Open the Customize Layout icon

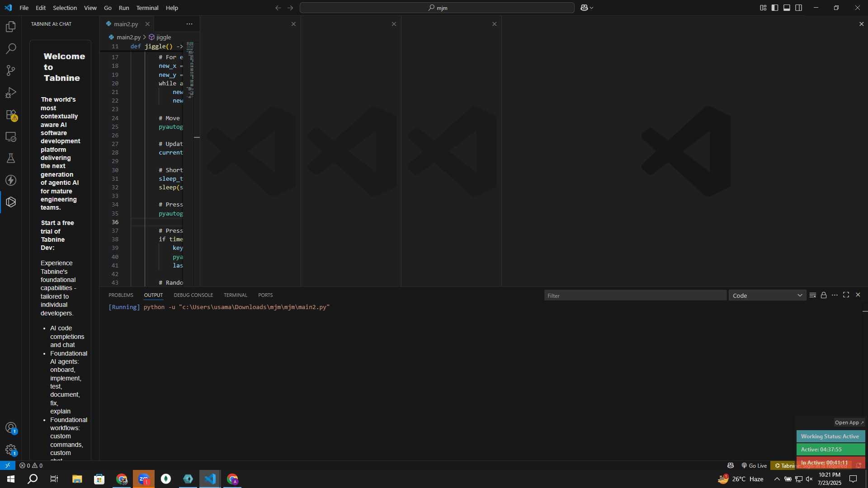click(763, 8)
